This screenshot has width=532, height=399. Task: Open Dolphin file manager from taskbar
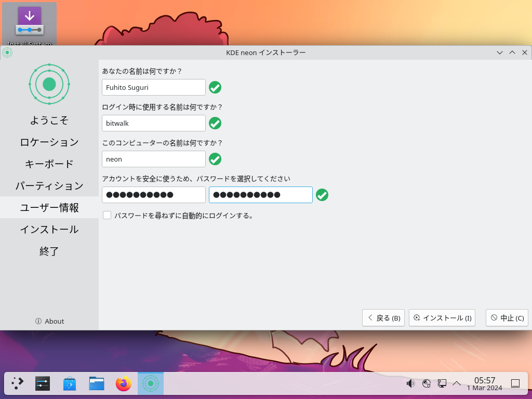coord(97,383)
